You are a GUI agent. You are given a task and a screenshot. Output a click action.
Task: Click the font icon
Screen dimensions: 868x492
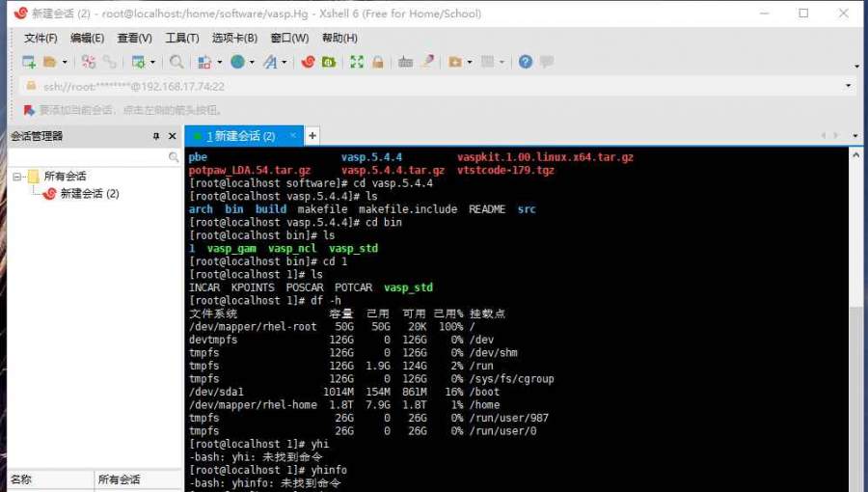coord(270,62)
